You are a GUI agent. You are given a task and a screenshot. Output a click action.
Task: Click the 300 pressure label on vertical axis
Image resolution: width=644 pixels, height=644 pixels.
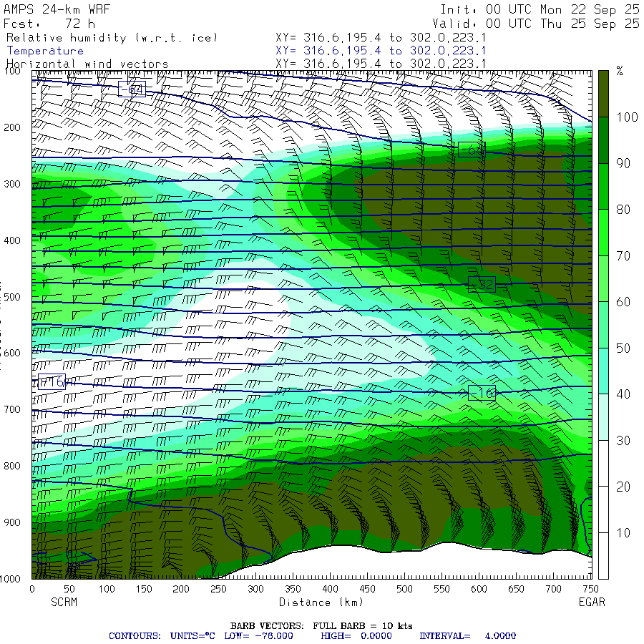12,184
